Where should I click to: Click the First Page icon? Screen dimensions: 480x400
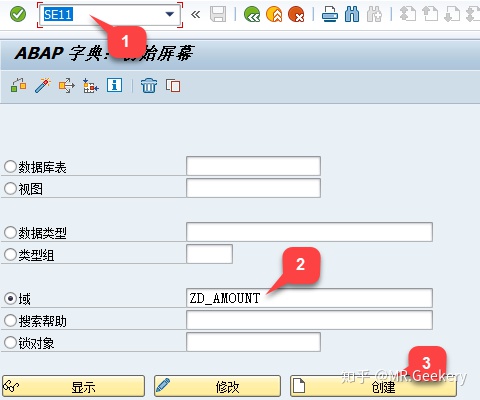408,15
